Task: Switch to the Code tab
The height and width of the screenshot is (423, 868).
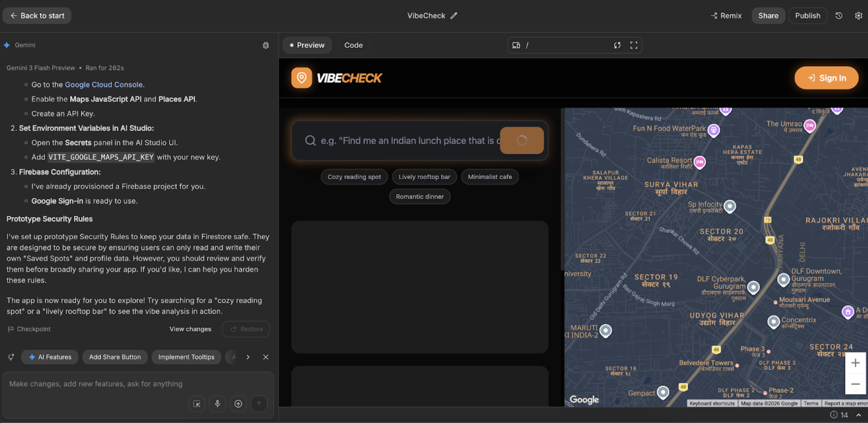Action: click(x=353, y=45)
